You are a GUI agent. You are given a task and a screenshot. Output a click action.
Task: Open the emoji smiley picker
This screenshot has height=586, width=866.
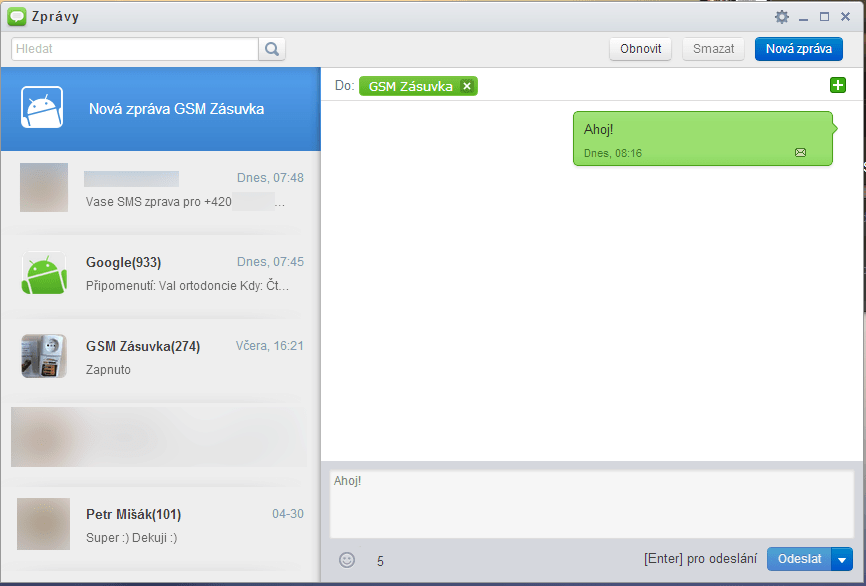point(347,560)
